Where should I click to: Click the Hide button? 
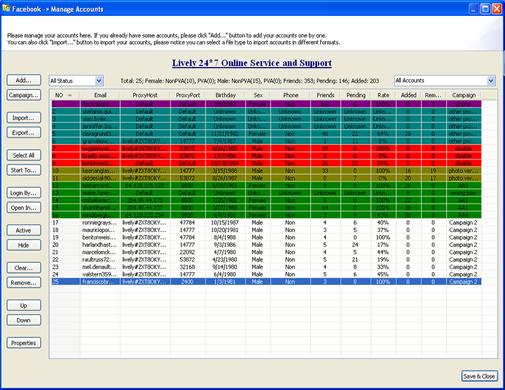[x=24, y=245]
